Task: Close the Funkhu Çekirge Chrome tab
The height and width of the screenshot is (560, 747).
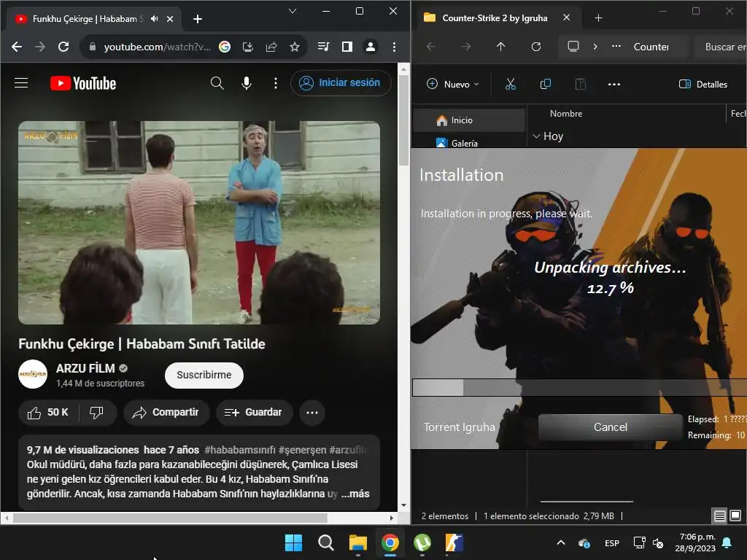Action: point(170,19)
